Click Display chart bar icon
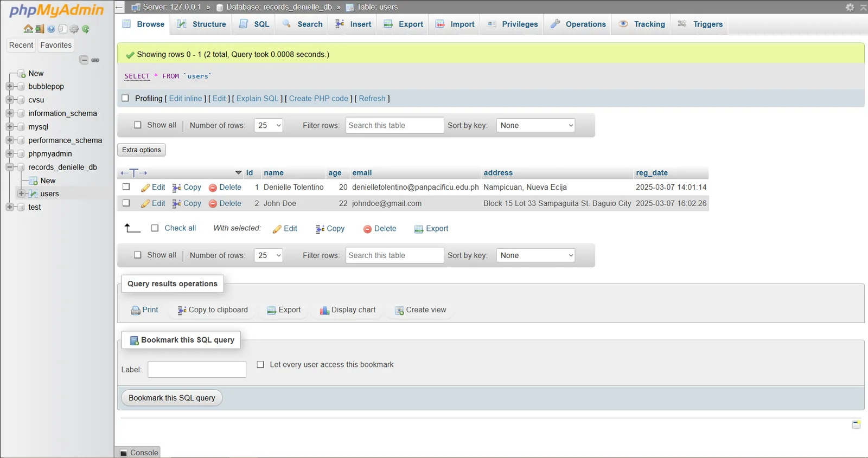 click(324, 311)
